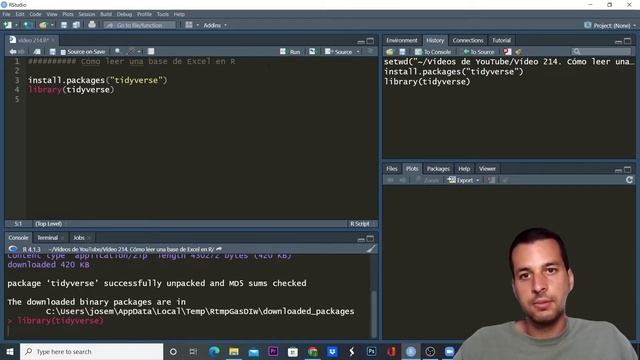Expand the Source options dropdown arrow
Screen dimensions: 640x360
pos(358,52)
